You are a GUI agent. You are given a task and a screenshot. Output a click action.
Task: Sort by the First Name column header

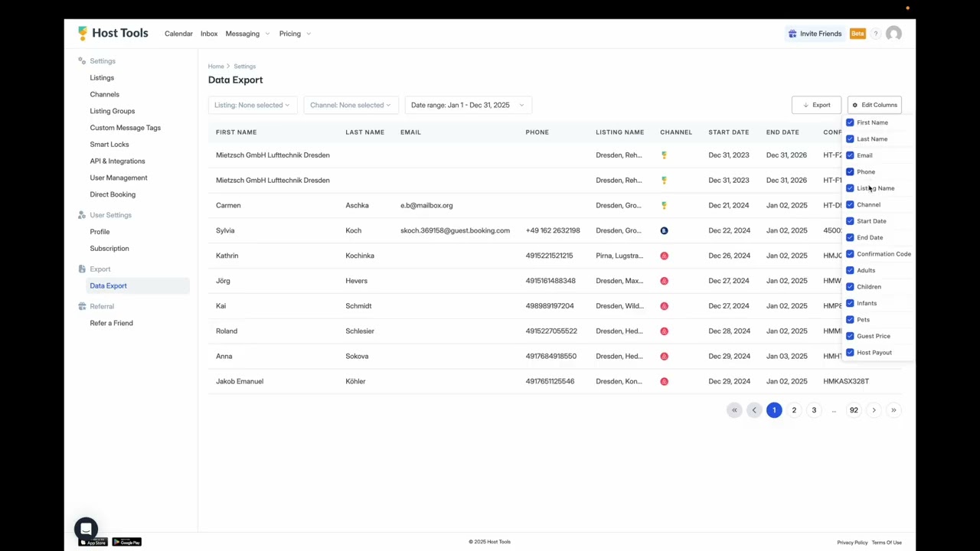point(236,132)
